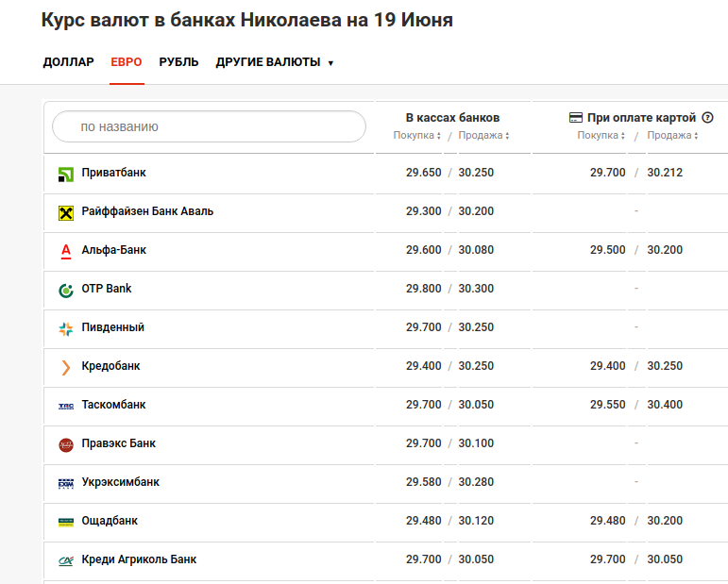Screen dimensions: 728x584
Task: Sort by Продажа for card payment
Action: [x=672, y=135]
